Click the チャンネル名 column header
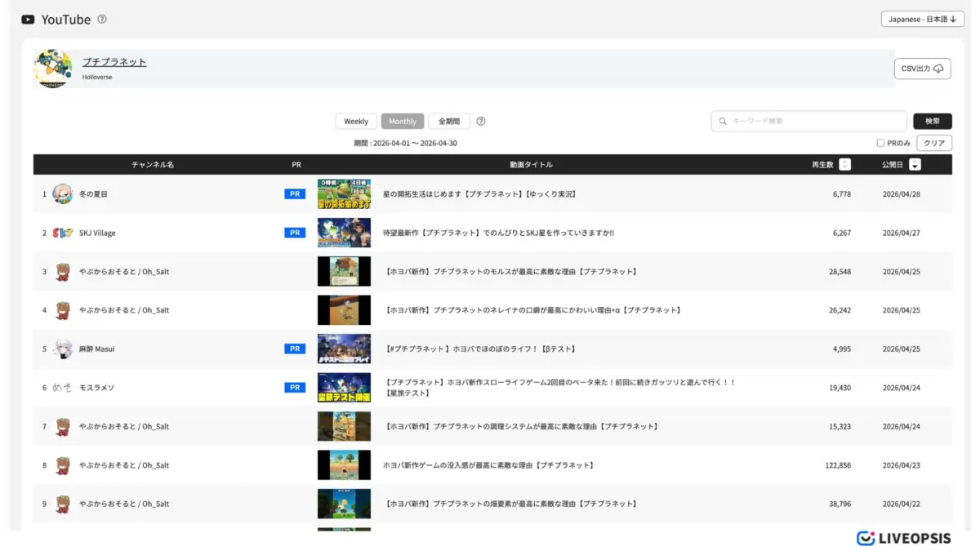980x551 pixels. tap(153, 164)
